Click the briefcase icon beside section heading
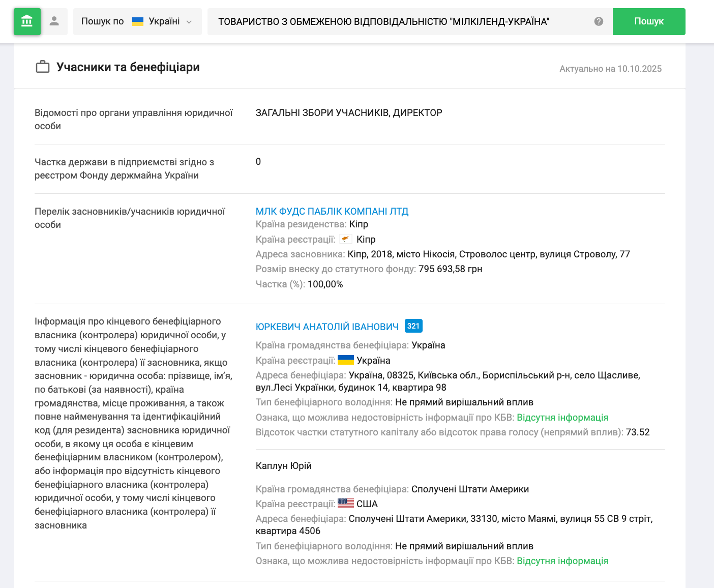 coord(43,67)
